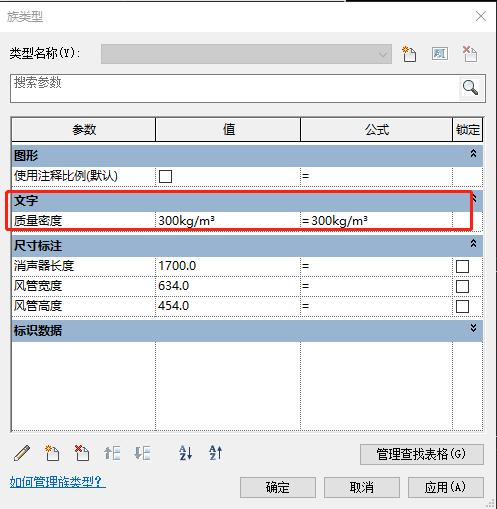Open the 类型名称 dropdown list
Image resolution: width=497 pixels, height=509 pixels.
[246, 54]
